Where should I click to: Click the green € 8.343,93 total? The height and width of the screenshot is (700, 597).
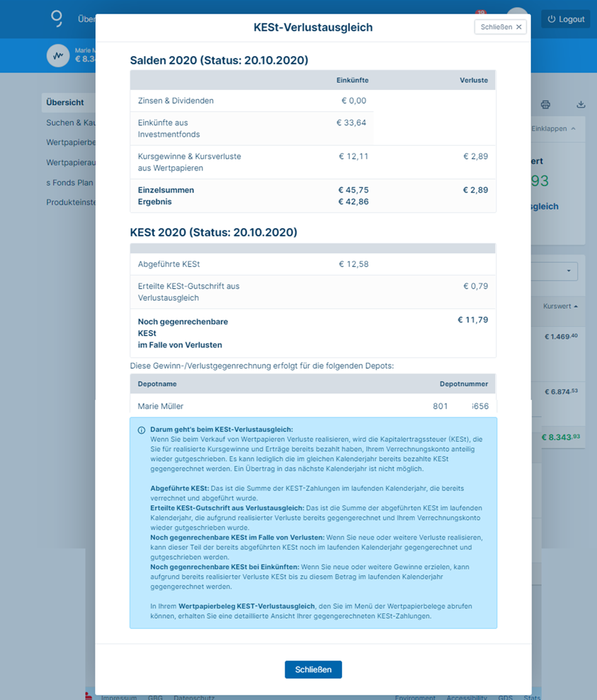561,437
